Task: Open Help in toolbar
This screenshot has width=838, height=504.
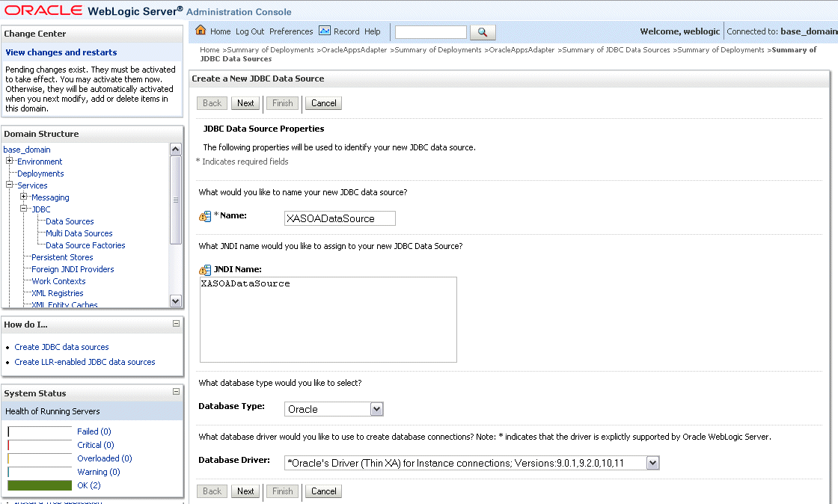Action: [x=373, y=31]
